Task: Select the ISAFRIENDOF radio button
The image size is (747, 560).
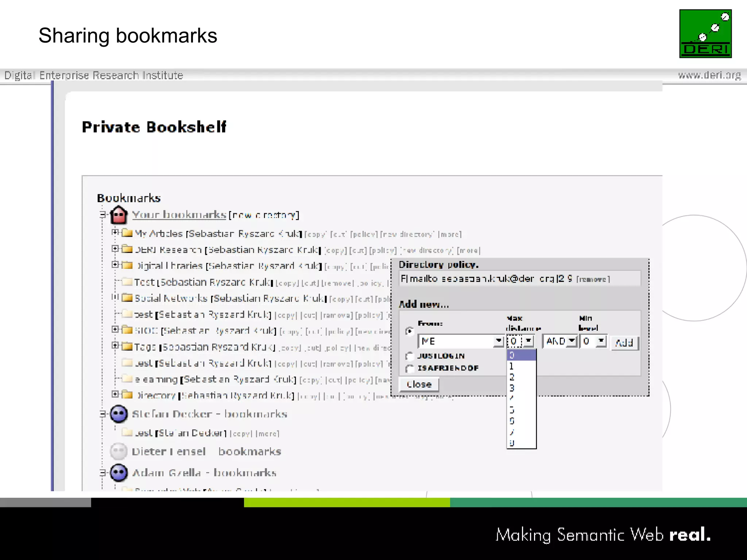Action: point(409,369)
